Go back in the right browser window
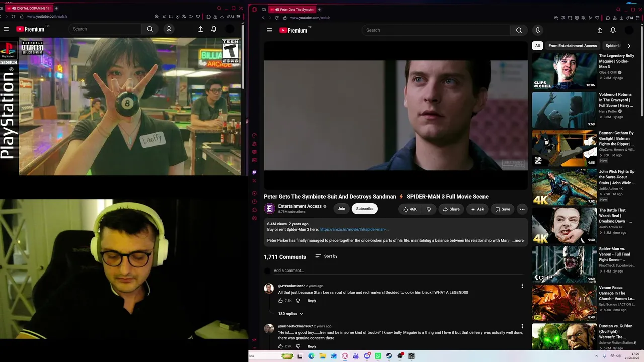This screenshot has width=644, height=362. click(x=263, y=18)
